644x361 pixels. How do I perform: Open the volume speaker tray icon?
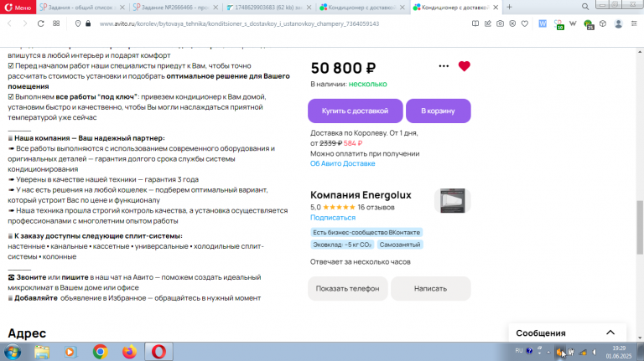(595, 352)
